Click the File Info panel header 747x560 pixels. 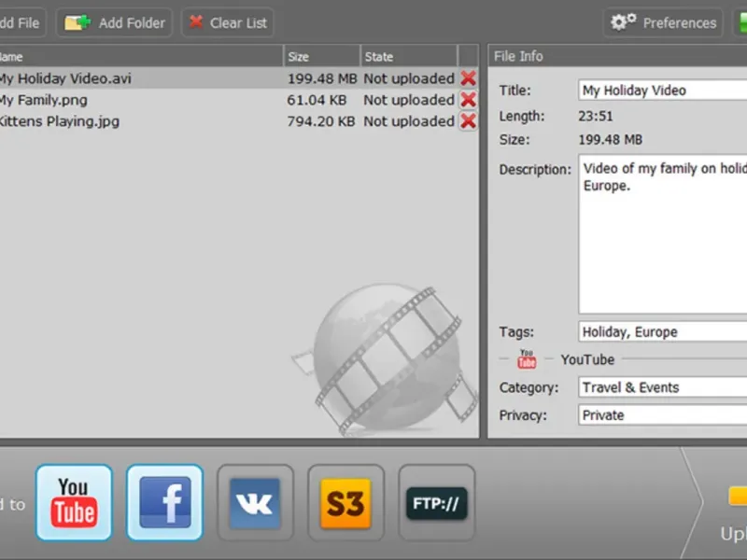pos(617,56)
